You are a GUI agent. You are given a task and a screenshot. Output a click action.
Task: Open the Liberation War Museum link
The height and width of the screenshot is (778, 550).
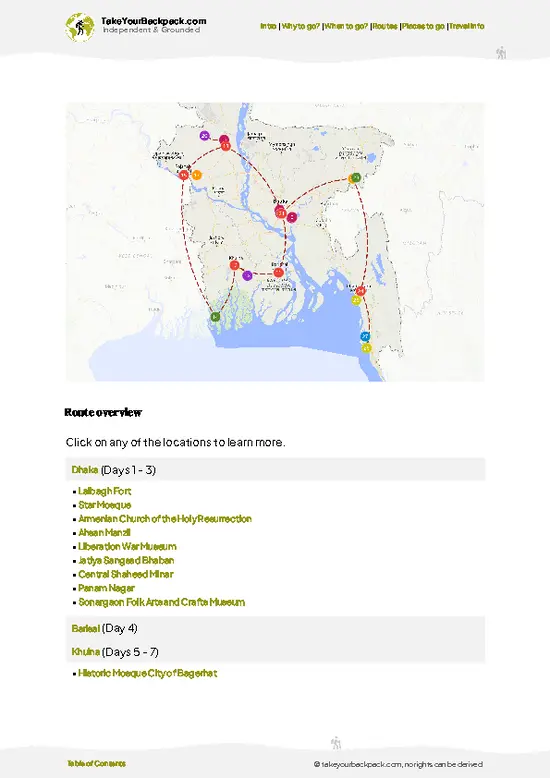(128, 547)
